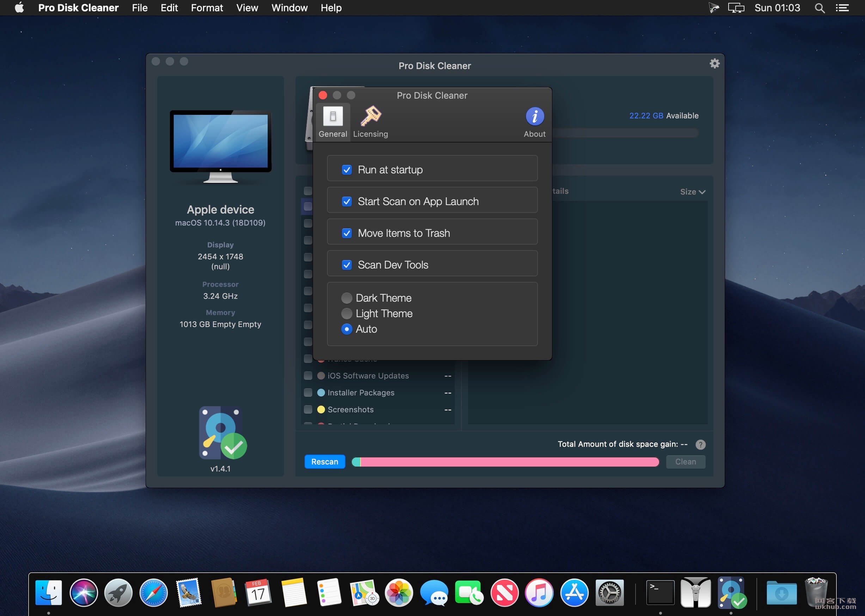The image size is (865, 616).
Task: Select the Installer Packages row
Action: (x=378, y=393)
